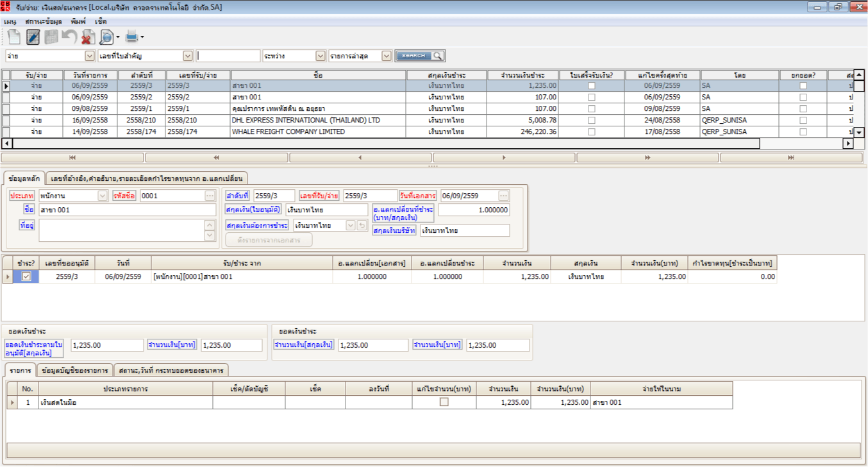Select the ข้อมูลหลัก tab

pyautogui.click(x=24, y=178)
